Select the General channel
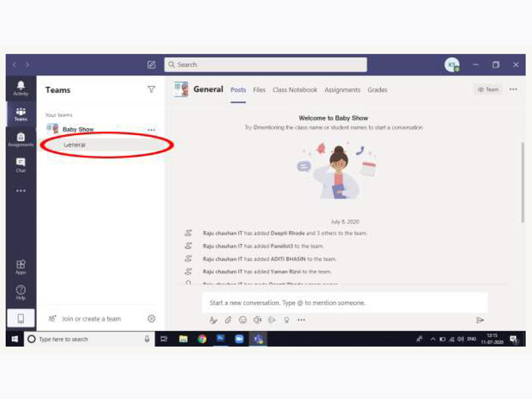Viewport: 532px width, 399px height. pos(102,145)
